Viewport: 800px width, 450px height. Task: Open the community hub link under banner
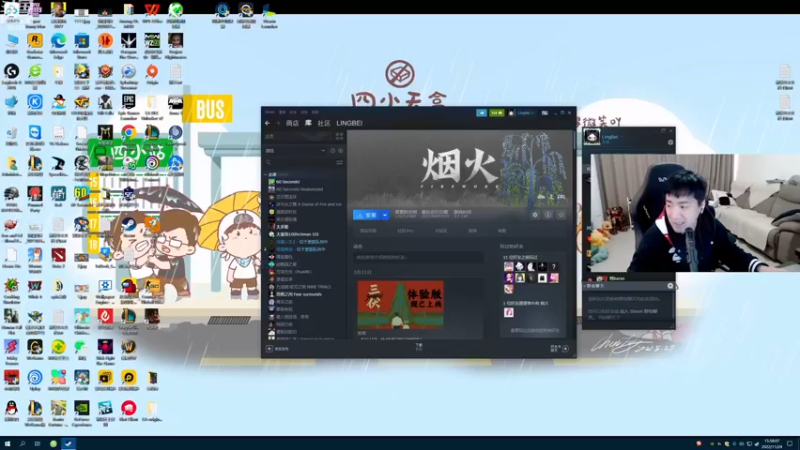point(406,231)
